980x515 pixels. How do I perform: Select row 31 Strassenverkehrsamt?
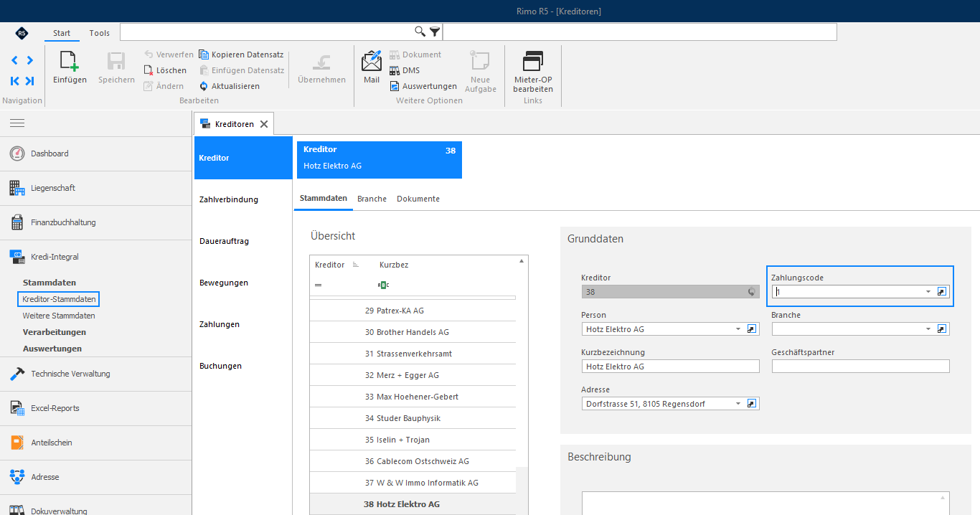point(413,354)
